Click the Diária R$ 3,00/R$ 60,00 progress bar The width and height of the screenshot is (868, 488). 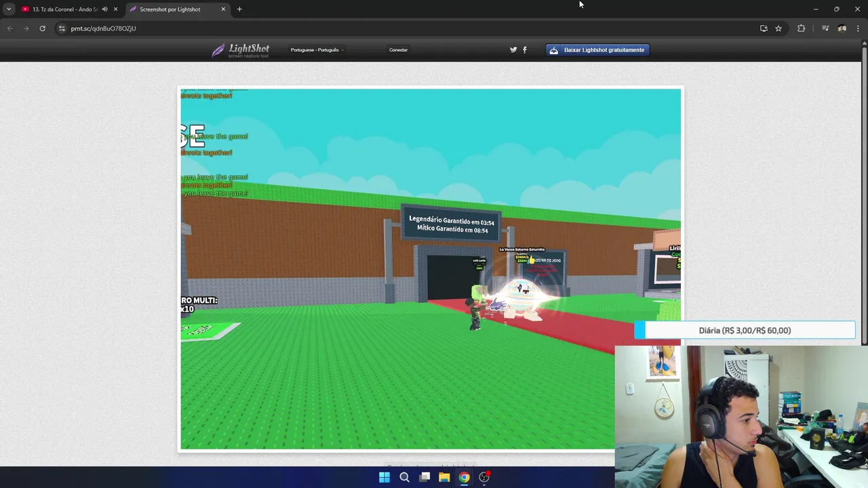[x=745, y=330]
